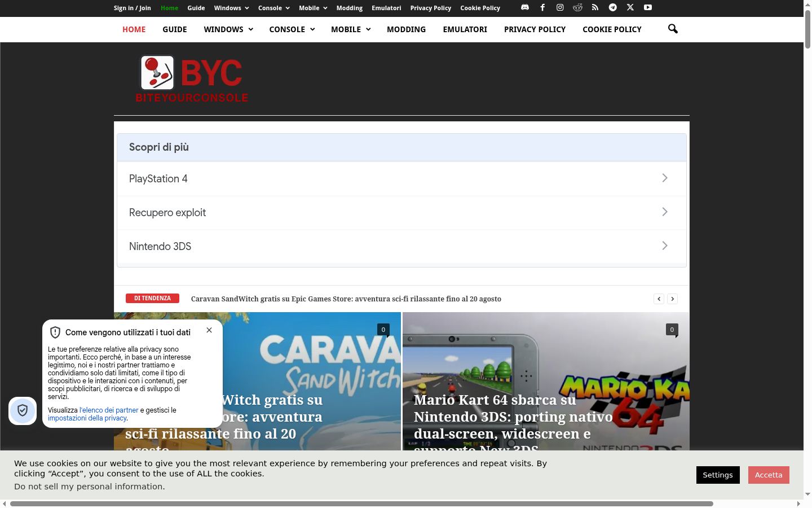
Task: Click Sign in / Join link
Action: coord(133,8)
